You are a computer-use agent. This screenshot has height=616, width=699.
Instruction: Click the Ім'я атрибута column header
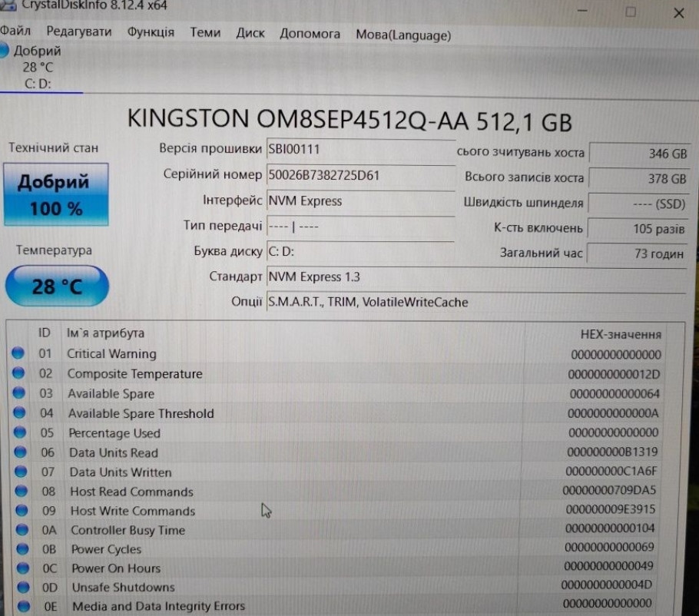pos(105,333)
